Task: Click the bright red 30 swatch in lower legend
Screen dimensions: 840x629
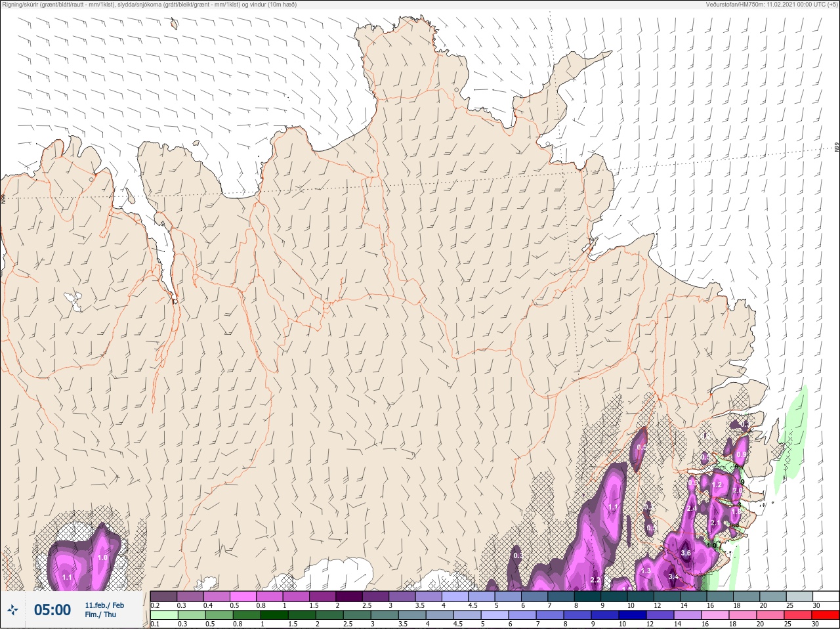Action: click(x=826, y=615)
